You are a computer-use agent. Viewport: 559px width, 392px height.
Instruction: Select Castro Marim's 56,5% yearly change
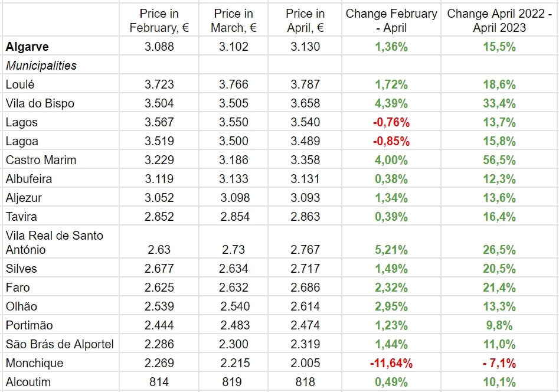[499, 160]
